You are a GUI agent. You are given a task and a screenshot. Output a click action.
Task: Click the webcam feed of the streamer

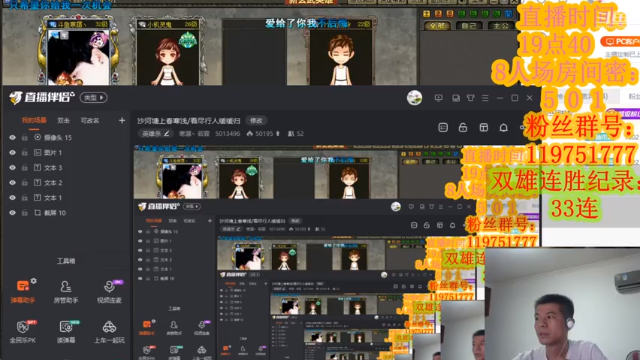[562, 304]
